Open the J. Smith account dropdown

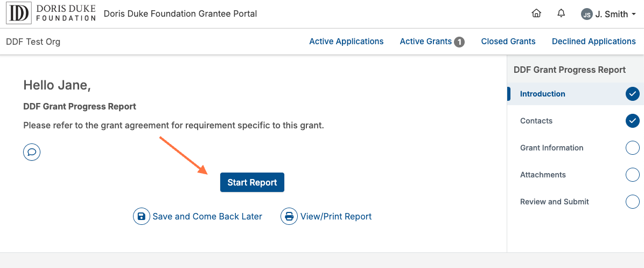[608, 15]
